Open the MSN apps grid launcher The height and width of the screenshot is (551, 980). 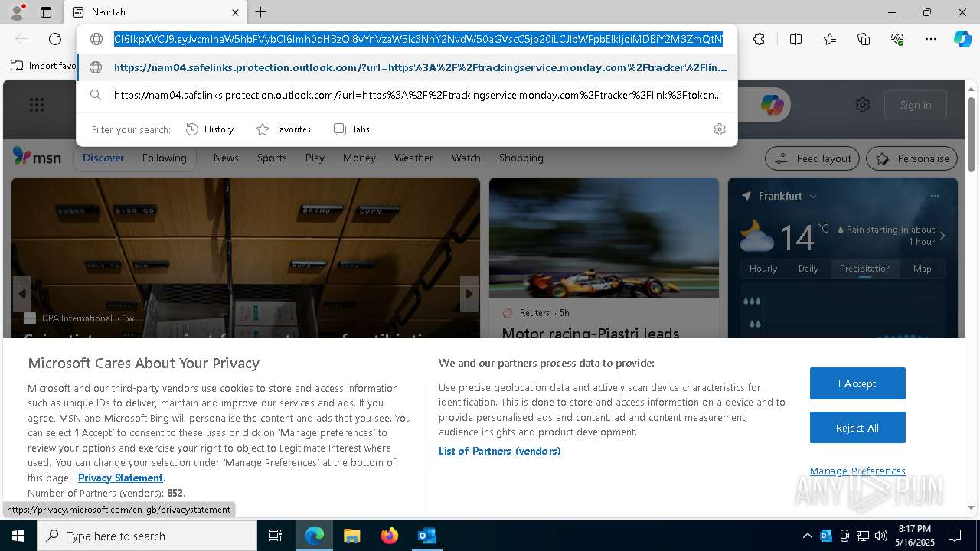point(37,105)
